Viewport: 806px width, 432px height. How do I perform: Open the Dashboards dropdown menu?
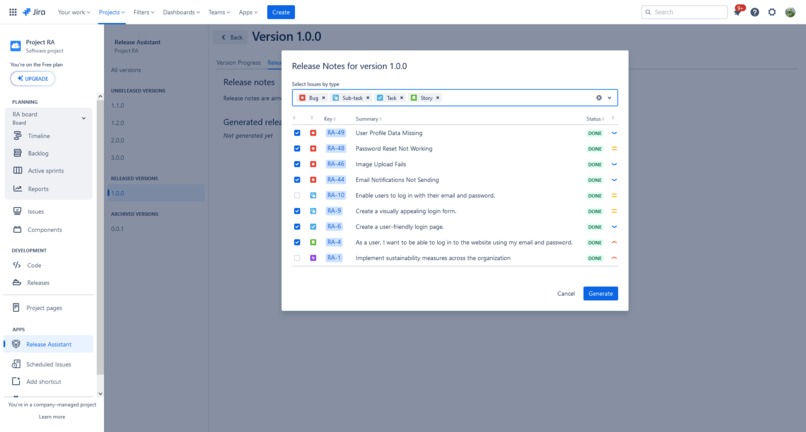coord(181,12)
